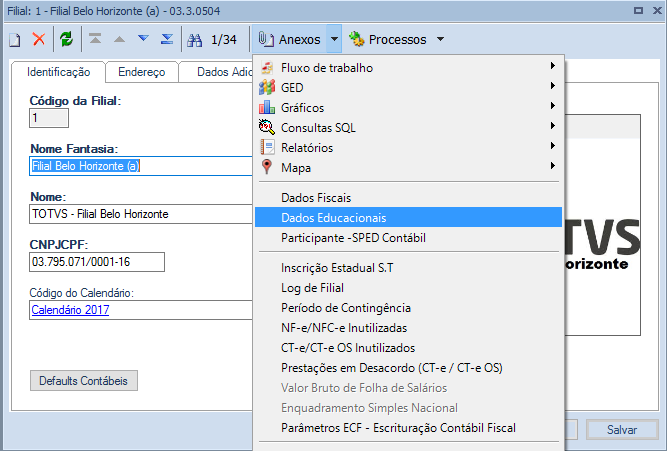Maximize the Filial window
The height and width of the screenshot is (451, 667).
click(x=638, y=11)
